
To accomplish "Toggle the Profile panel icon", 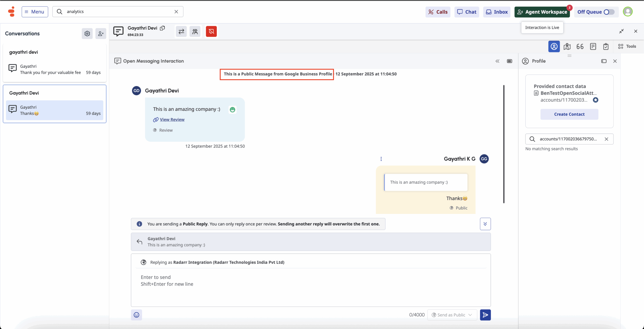I will pyautogui.click(x=554, y=47).
